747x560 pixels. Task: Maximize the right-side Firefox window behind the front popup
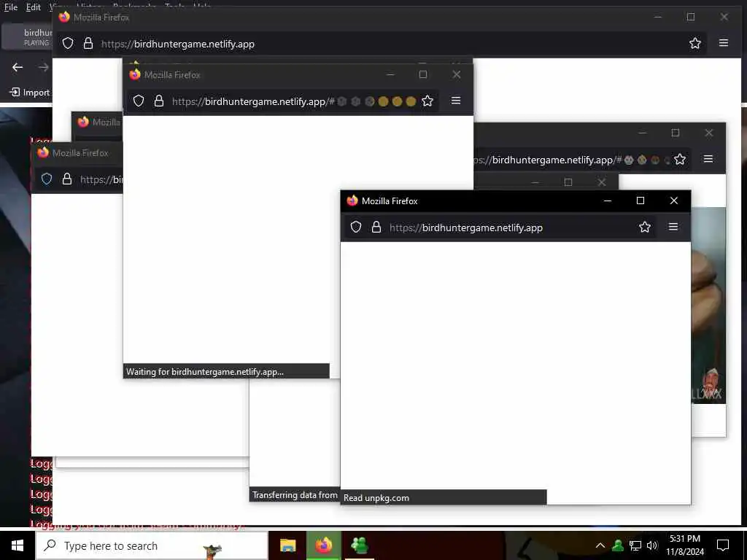(676, 133)
